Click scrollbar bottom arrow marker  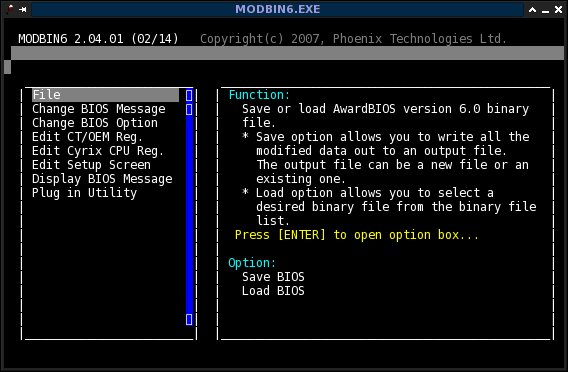(189, 319)
